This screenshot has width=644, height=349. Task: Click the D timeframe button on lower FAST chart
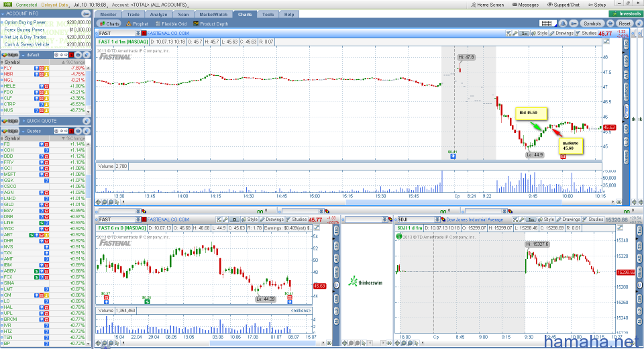click(x=235, y=219)
